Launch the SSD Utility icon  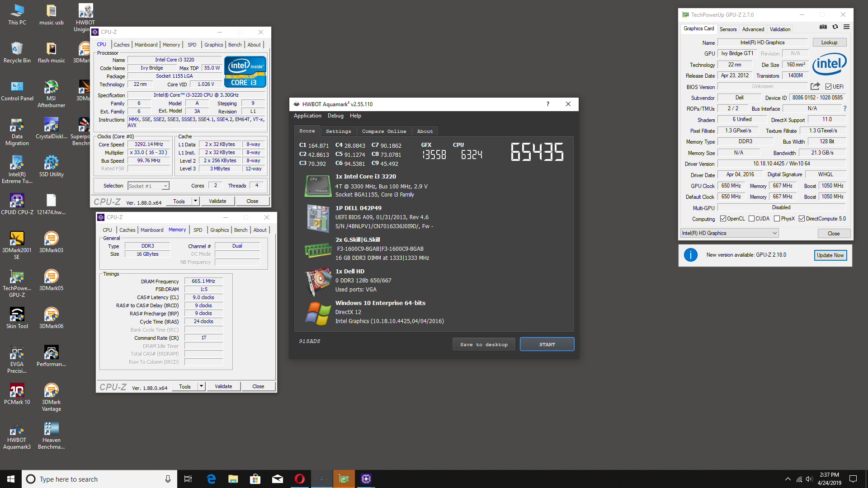52,166
